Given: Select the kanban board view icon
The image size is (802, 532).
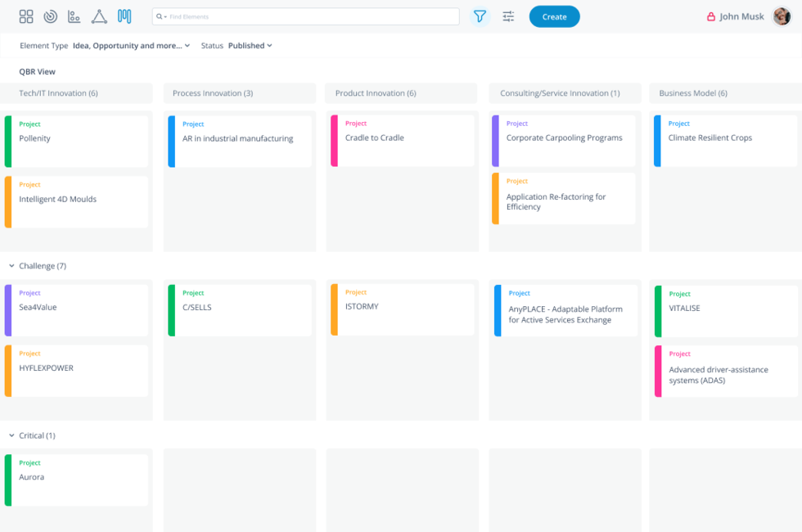Looking at the screenshot, I should (x=124, y=17).
